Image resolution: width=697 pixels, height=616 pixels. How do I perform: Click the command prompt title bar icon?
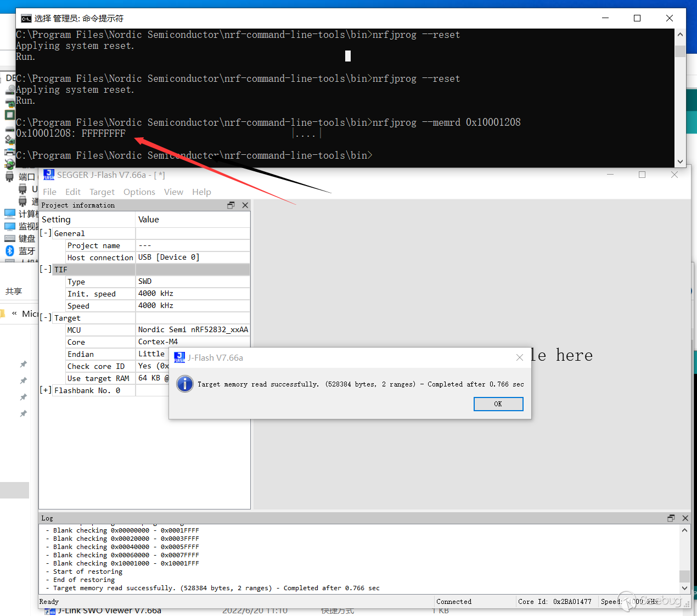pos(26,18)
